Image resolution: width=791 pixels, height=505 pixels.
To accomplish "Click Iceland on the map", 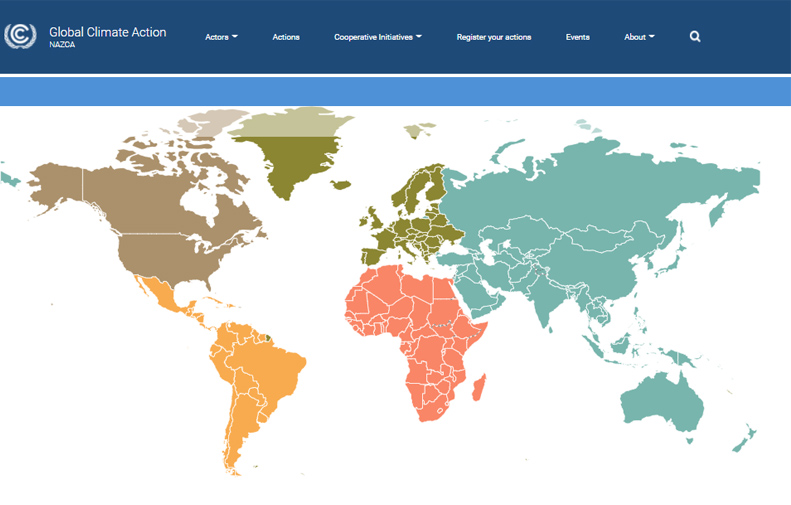I will (x=342, y=185).
